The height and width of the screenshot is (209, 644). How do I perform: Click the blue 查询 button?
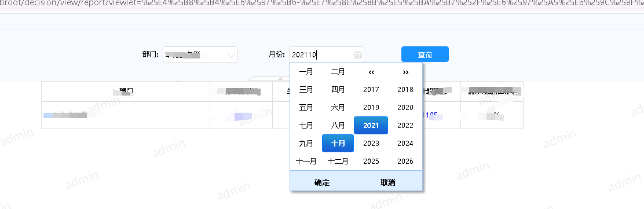tap(425, 54)
